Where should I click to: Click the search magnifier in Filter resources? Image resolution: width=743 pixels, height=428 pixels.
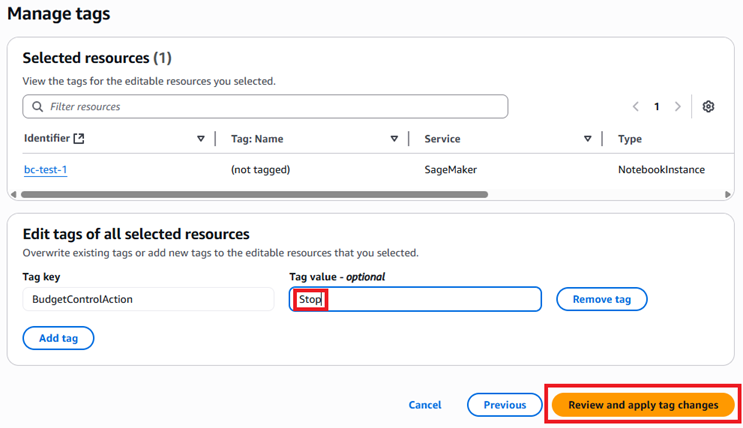(x=37, y=107)
